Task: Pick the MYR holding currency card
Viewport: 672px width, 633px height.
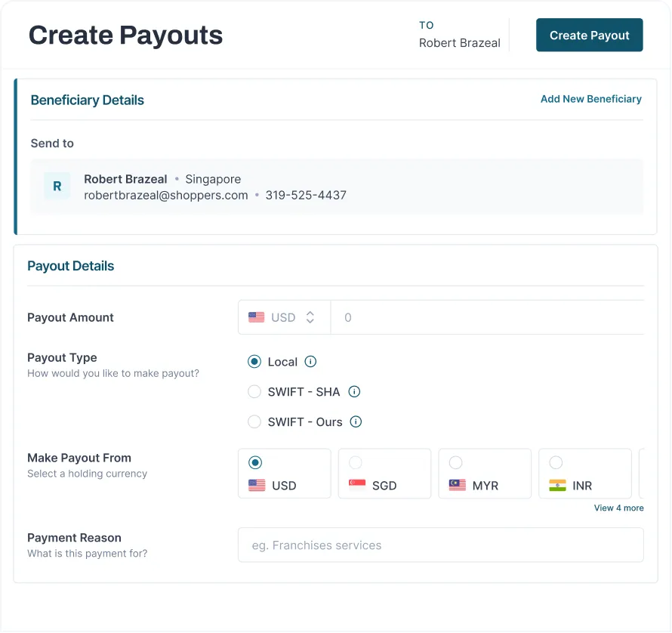Action: click(x=484, y=474)
